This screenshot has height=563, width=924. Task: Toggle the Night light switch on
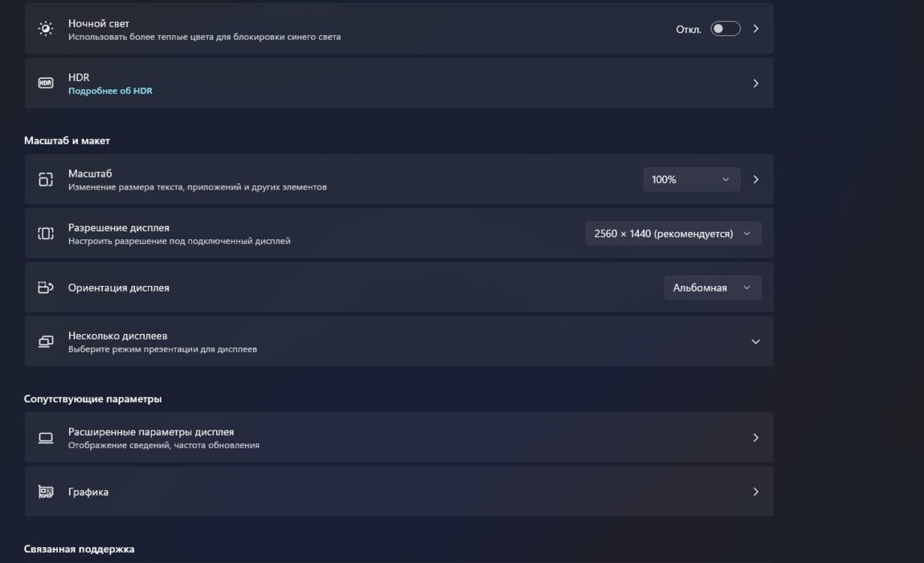pos(725,29)
